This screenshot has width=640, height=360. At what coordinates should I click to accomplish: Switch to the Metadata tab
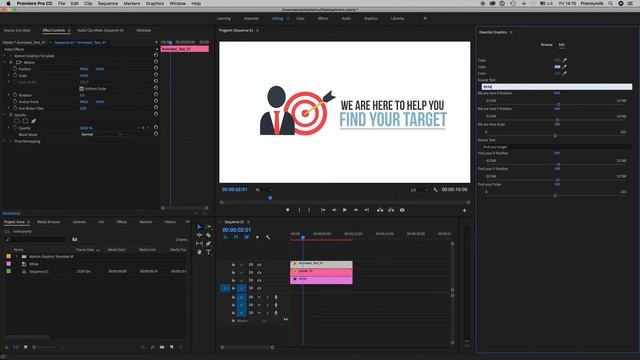pyautogui.click(x=144, y=30)
